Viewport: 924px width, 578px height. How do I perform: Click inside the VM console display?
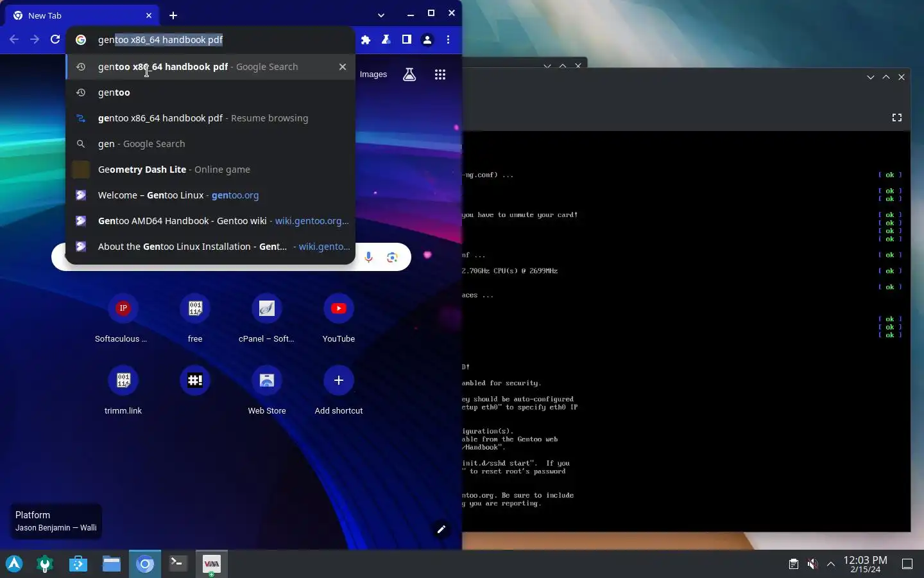[687, 331]
